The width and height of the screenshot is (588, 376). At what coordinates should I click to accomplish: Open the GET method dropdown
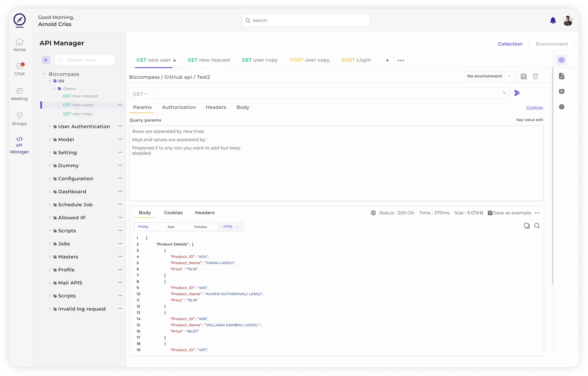coord(140,94)
